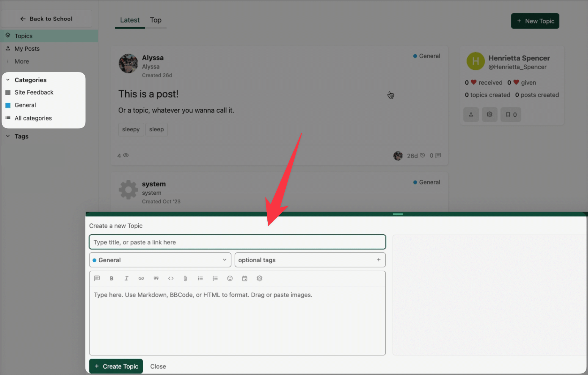Insert a date using the calendar icon
Viewport: 588px width, 375px height.
click(x=244, y=278)
